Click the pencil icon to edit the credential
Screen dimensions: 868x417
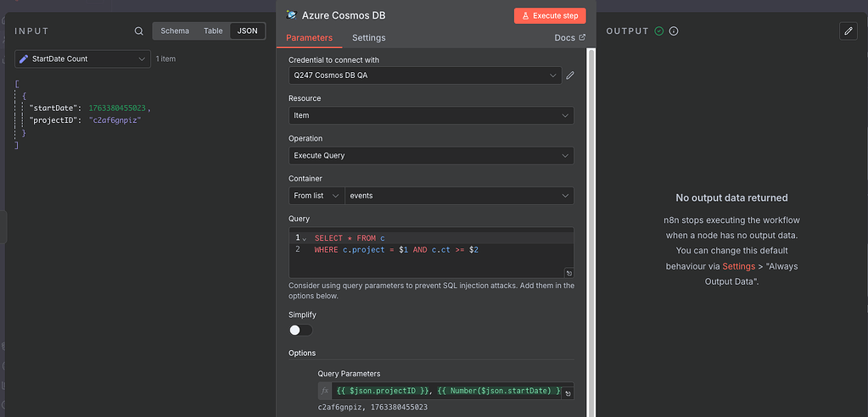570,75
